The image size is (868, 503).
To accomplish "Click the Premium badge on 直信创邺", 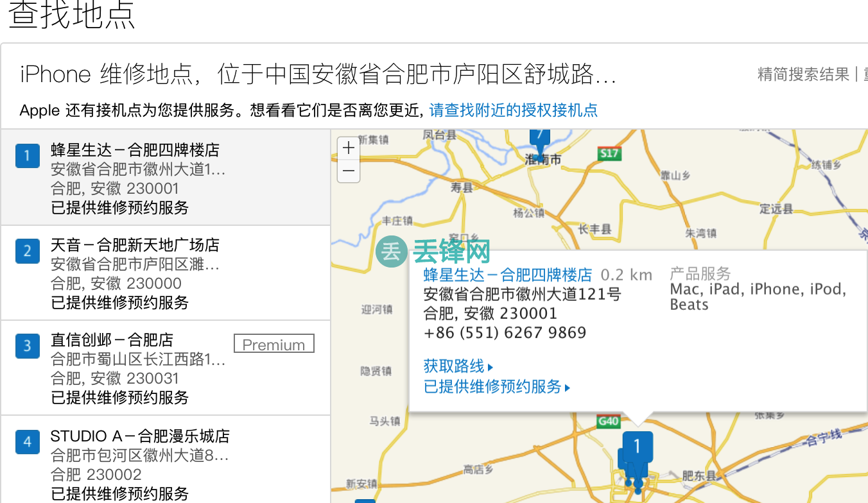I will pos(274,344).
